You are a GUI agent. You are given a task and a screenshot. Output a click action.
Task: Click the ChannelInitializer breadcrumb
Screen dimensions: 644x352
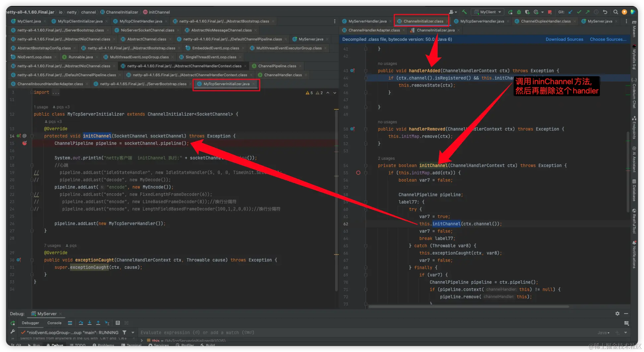coord(119,12)
